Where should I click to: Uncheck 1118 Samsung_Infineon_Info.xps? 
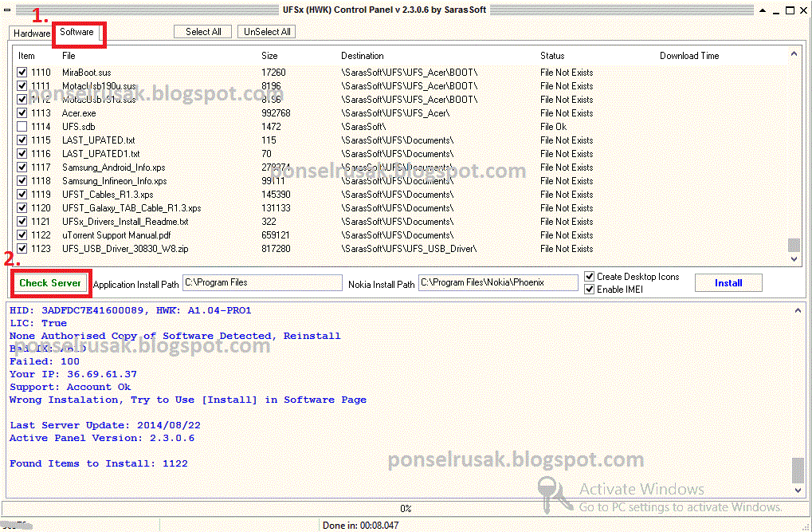click(x=22, y=180)
